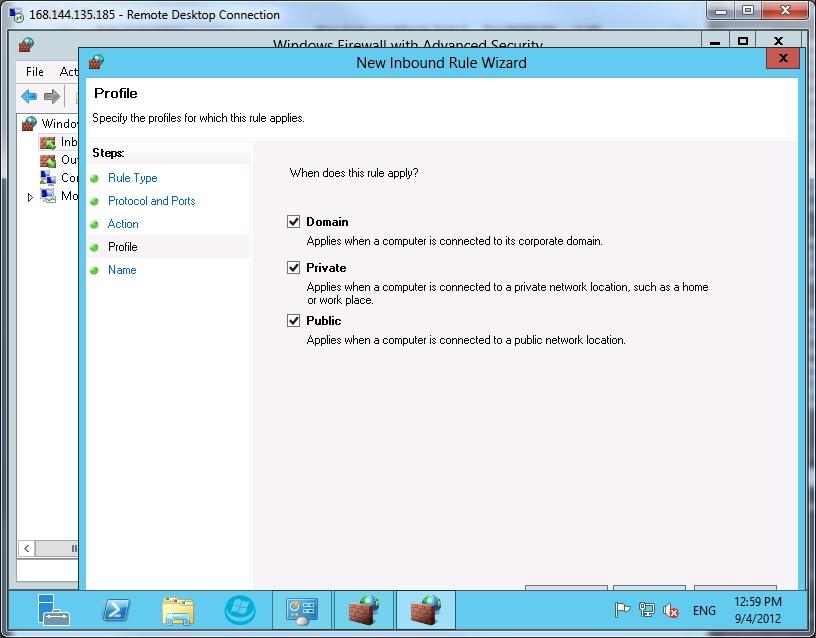
Task: Click the muted volume tray icon
Action: coord(671,609)
